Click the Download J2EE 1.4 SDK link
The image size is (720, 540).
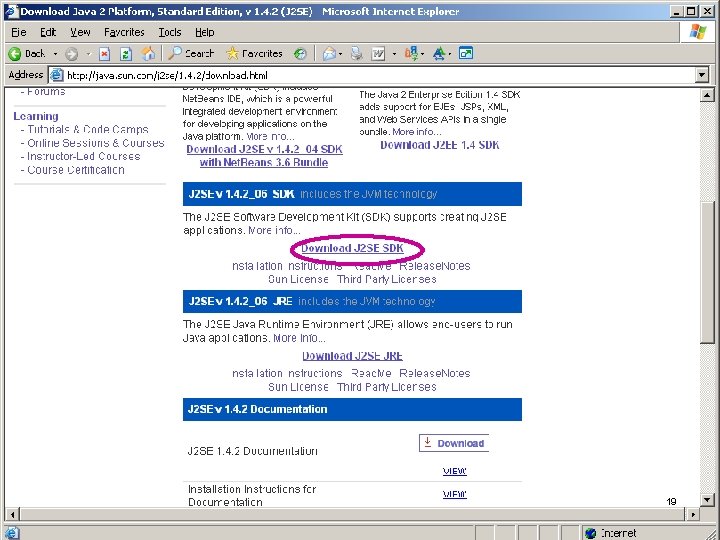[x=439, y=145]
